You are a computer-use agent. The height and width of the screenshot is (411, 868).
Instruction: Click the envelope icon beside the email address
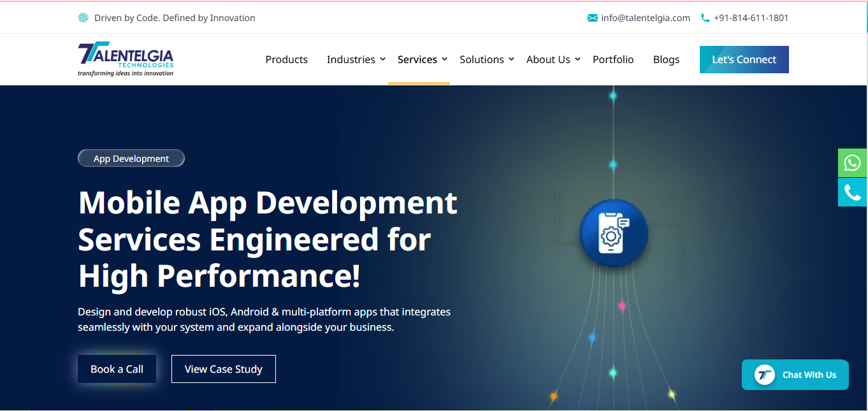coord(593,18)
